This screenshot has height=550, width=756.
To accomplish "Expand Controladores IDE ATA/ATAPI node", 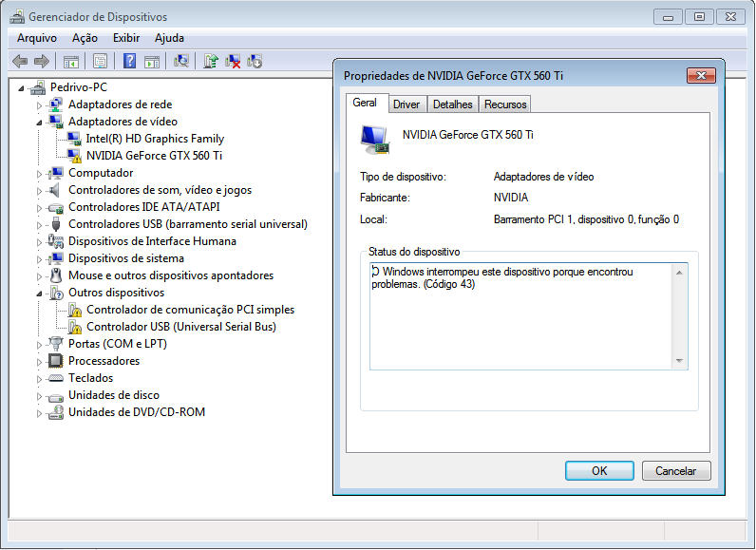I will coord(39,208).
